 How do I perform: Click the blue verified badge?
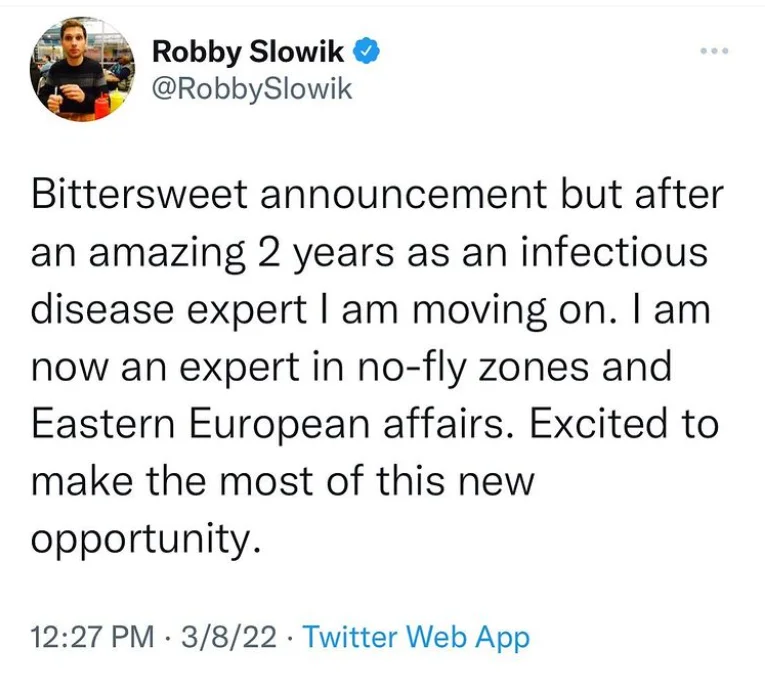click(x=366, y=52)
